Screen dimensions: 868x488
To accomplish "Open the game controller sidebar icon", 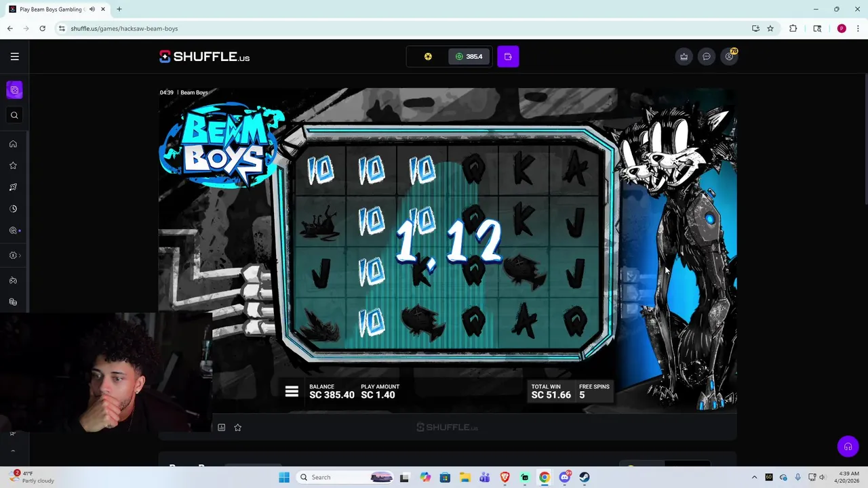I will coord(13,280).
